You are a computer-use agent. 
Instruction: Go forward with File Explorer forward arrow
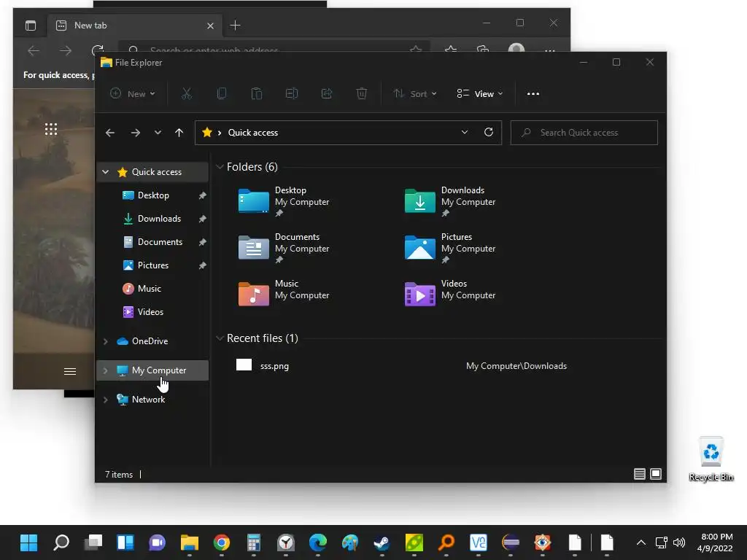point(136,133)
